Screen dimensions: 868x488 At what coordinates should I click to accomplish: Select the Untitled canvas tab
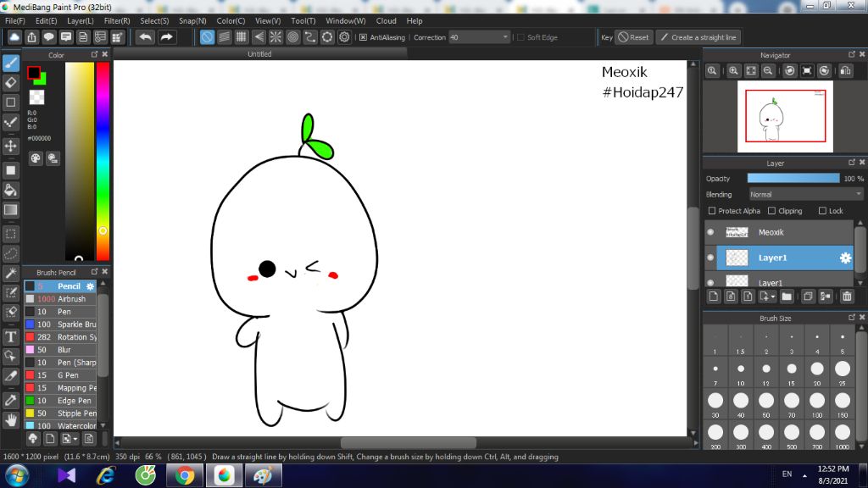(x=259, y=54)
